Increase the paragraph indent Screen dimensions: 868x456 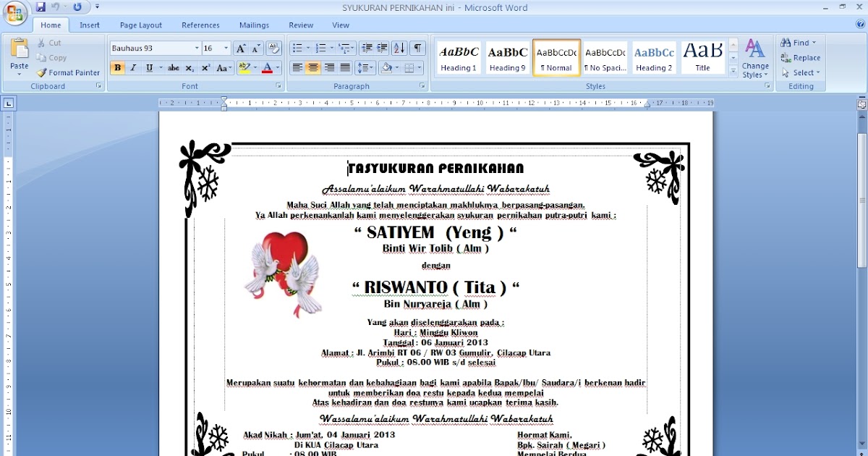pos(383,48)
